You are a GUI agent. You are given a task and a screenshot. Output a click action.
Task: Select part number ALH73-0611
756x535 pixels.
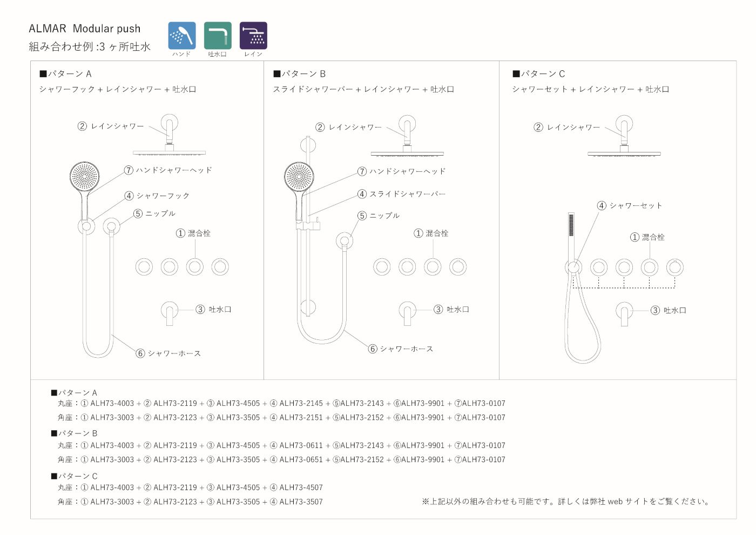301,445
